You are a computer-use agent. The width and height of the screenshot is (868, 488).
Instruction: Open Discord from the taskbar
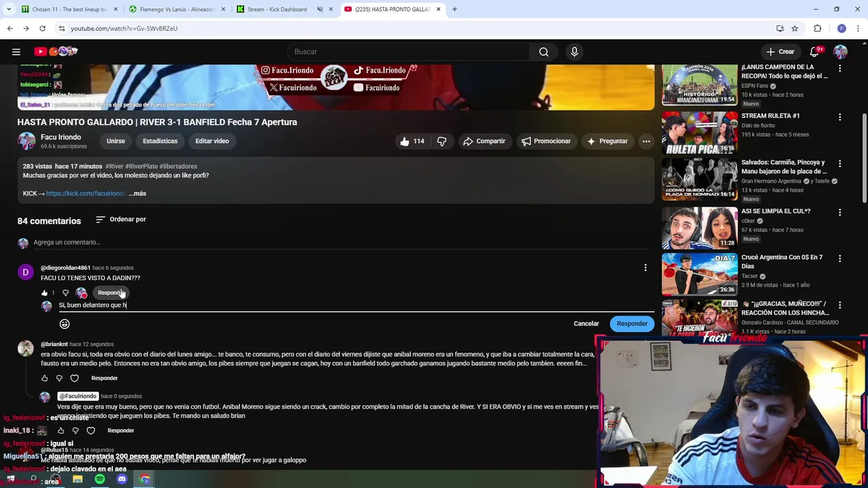122,480
